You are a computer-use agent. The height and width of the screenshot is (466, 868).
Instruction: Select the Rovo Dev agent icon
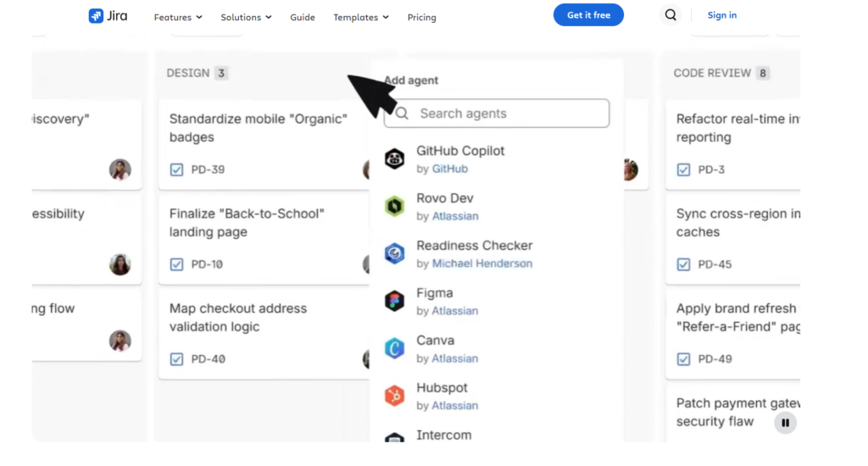395,207
